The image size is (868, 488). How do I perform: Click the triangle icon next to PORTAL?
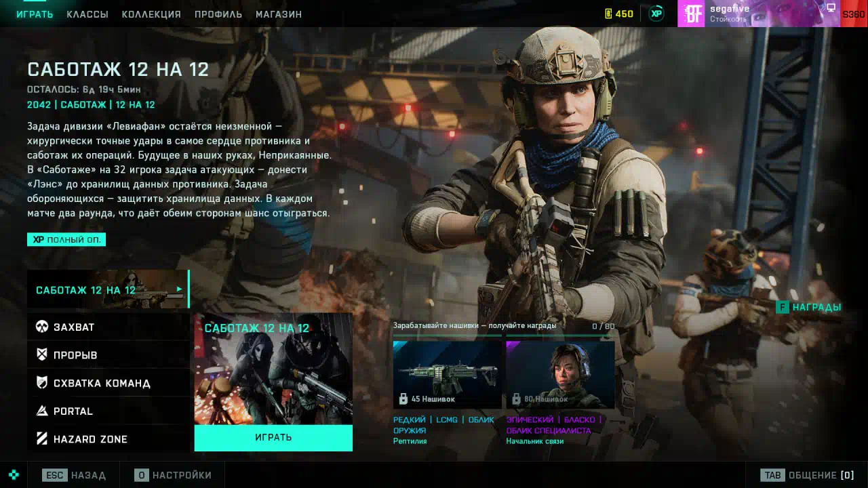click(42, 411)
